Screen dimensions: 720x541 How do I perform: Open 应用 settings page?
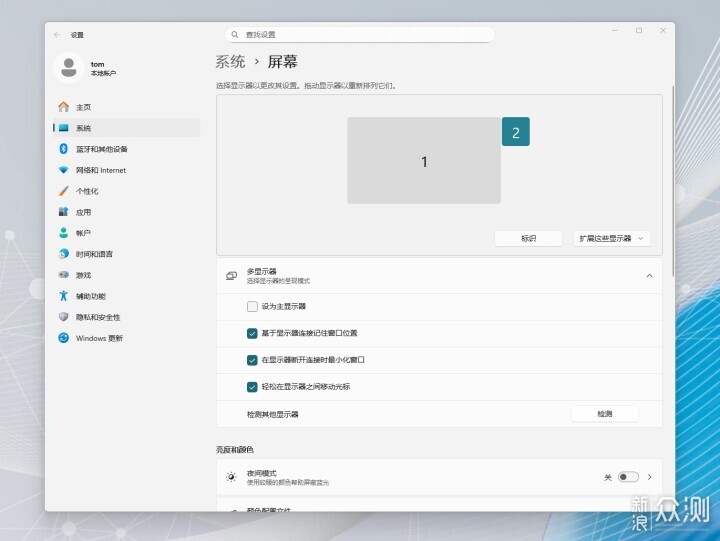127,212
